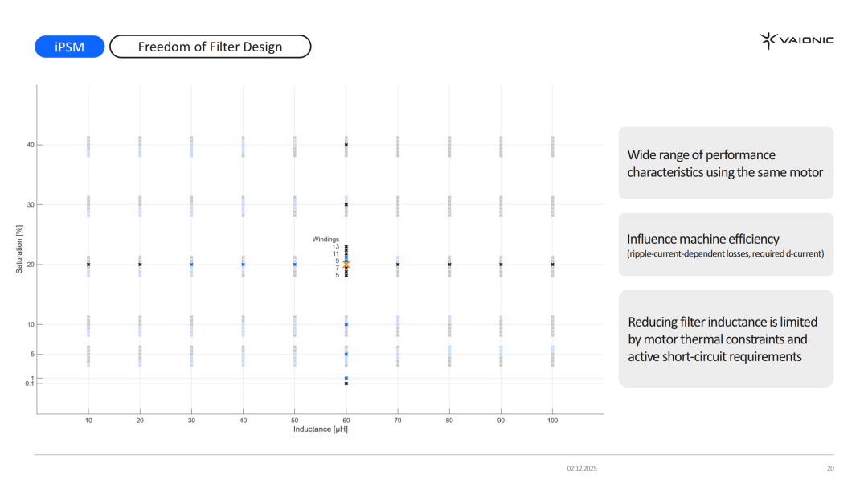This screenshot has height=489, width=868.
Task: Click black marker at 60 µH, 0.1% saturation
Action: pos(346,384)
